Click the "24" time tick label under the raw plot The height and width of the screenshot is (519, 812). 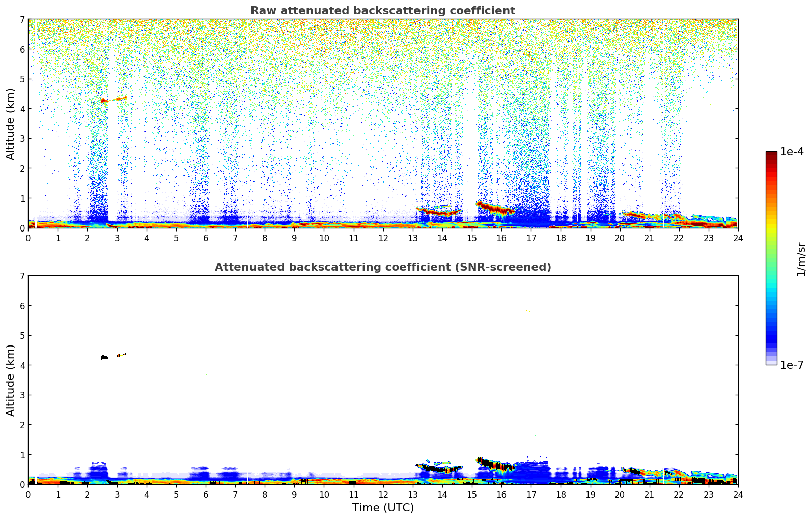[738, 238]
